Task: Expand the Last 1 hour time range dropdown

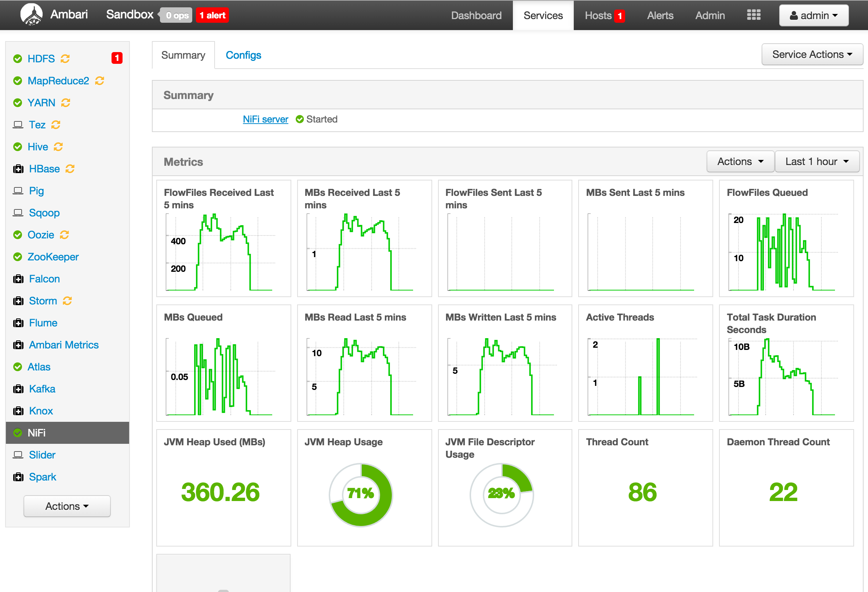Action: click(x=817, y=162)
